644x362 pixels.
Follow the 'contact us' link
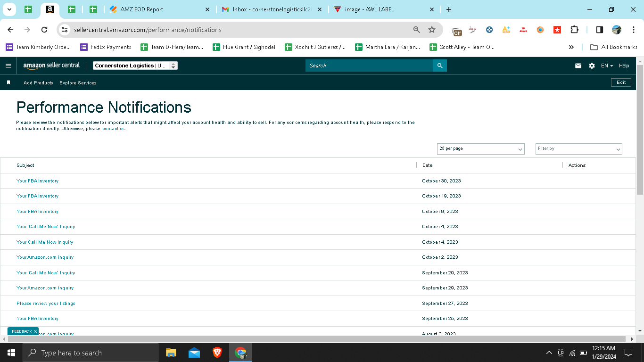coord(114,129)
